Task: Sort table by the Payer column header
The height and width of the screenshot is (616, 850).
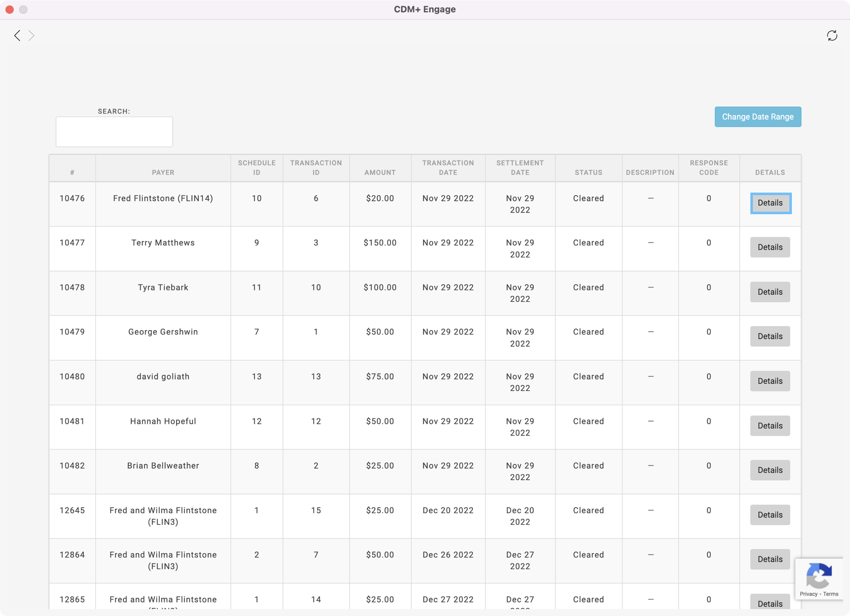Action: (x=163, y=172)
